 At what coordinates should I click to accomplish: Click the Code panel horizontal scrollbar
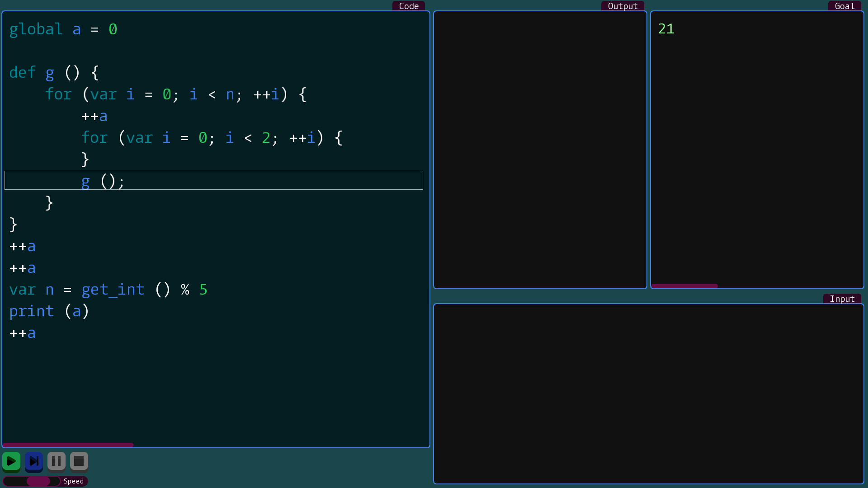pos(68,445)
